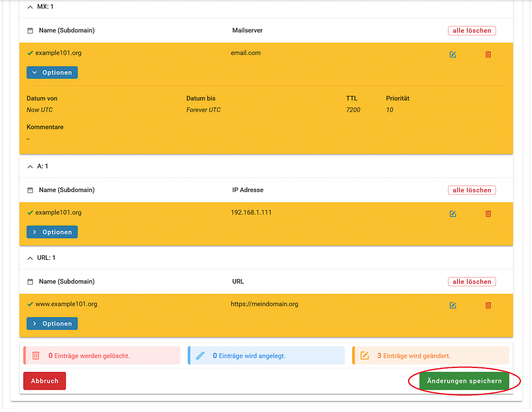532x412 pixels.
Task: Delete the MX record email.com
Action: click(x=488, y=54)
